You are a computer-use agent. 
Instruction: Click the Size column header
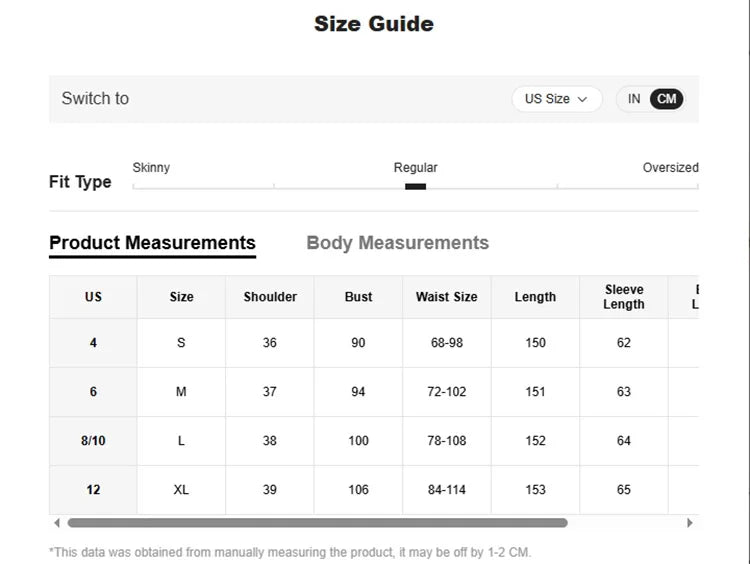point(181,297)
